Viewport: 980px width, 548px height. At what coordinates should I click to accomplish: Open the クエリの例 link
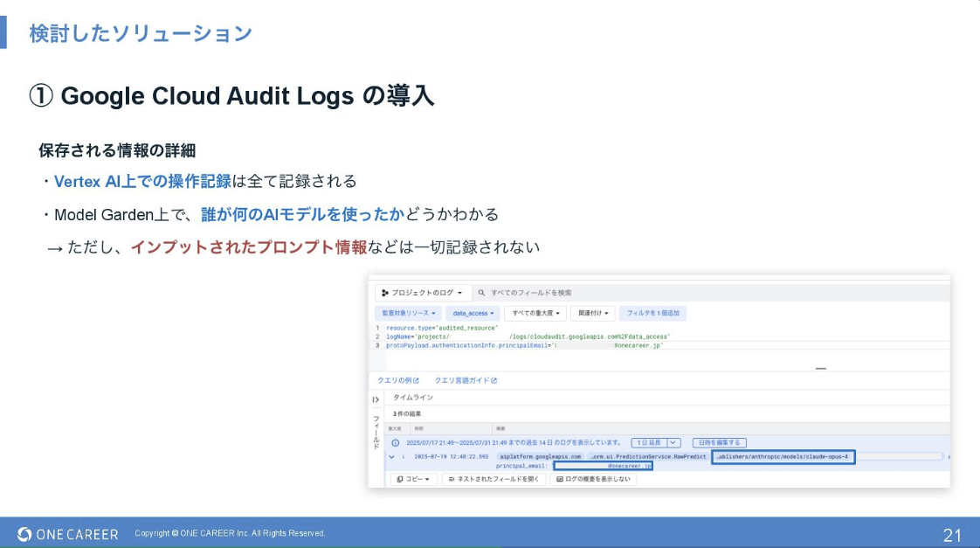pyautogui.click(x=398, y=380)
